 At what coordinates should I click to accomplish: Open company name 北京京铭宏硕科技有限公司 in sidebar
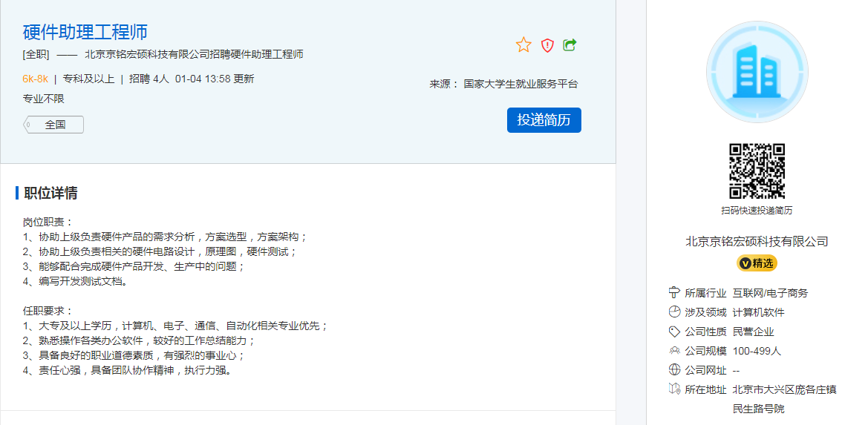(757, 242)
